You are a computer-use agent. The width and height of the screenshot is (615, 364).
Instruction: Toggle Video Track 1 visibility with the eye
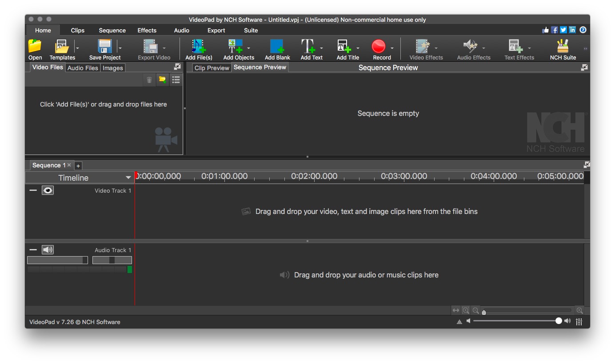pyautogui.click(x=48, y=190)
